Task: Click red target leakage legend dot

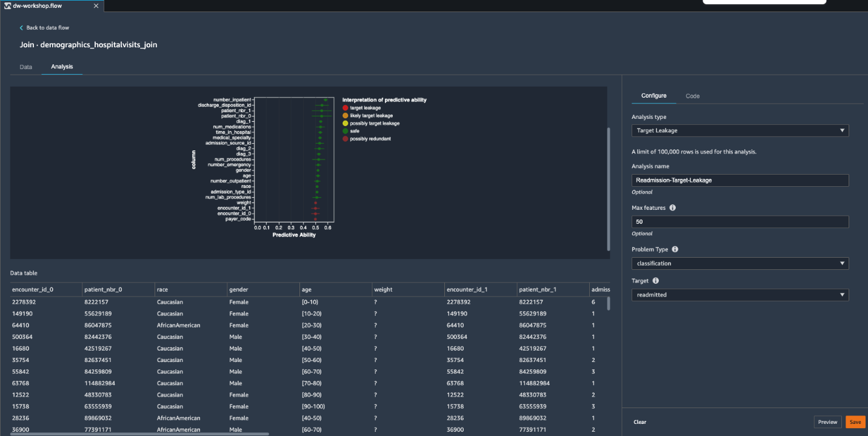Action: click(x=346, y=108)
